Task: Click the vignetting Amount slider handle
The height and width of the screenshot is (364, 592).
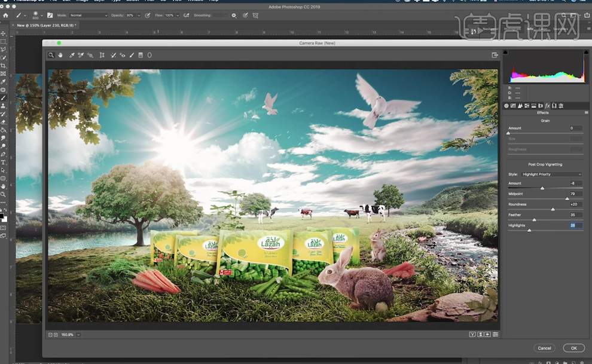Action: (x=542, y=188)
